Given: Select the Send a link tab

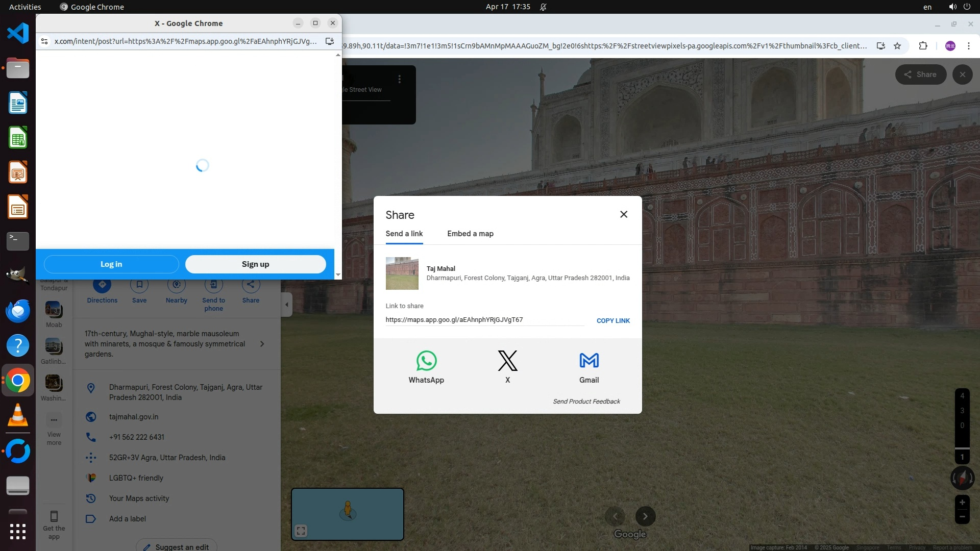Looking at the screenshot, I should (x=404, y=234).
